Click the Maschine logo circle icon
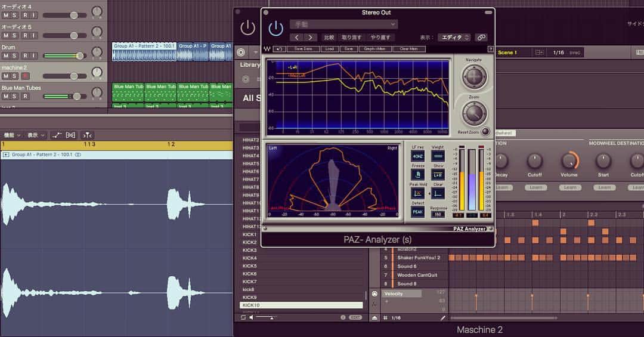 pyautogui.click(x=241, y=52)
